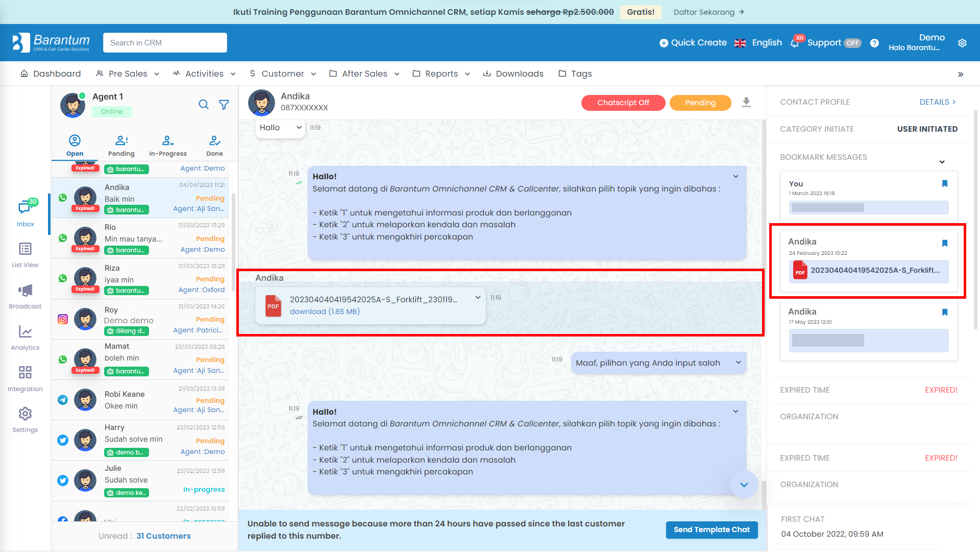Screen dimensions: 980x552
Task: Open options on 'Maaf, pilihan' message
Action: [x=738, y=363]
